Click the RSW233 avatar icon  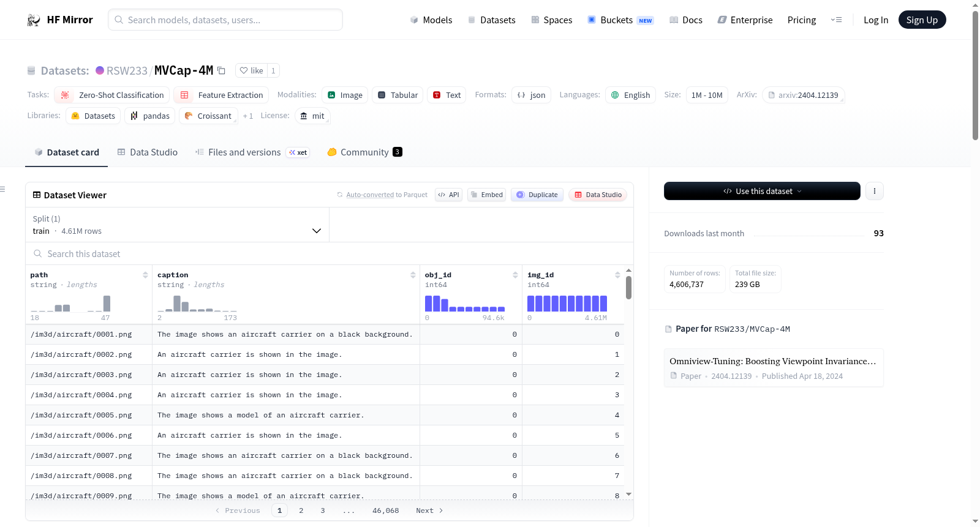(x=100, y=70)
